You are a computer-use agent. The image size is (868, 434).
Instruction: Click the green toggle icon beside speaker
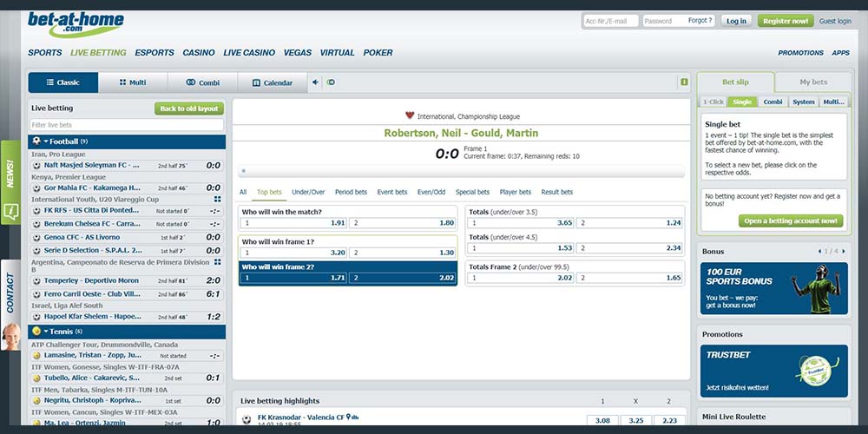tap(331, 82)
